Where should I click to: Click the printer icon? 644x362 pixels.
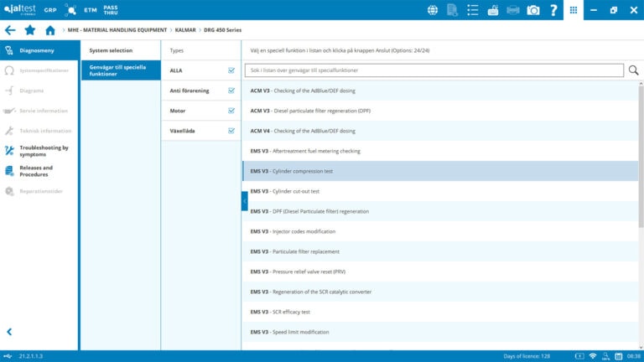click(513, 10)
